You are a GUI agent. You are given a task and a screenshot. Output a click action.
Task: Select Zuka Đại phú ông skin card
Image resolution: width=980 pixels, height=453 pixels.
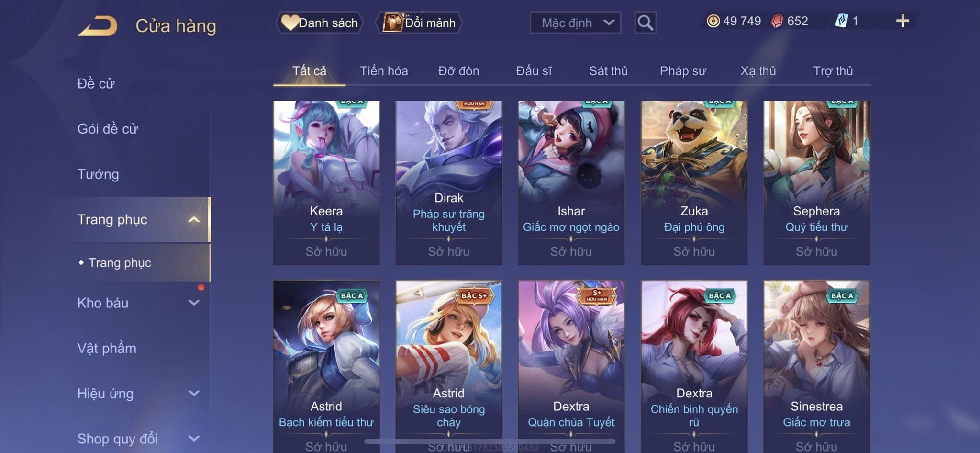694,182
